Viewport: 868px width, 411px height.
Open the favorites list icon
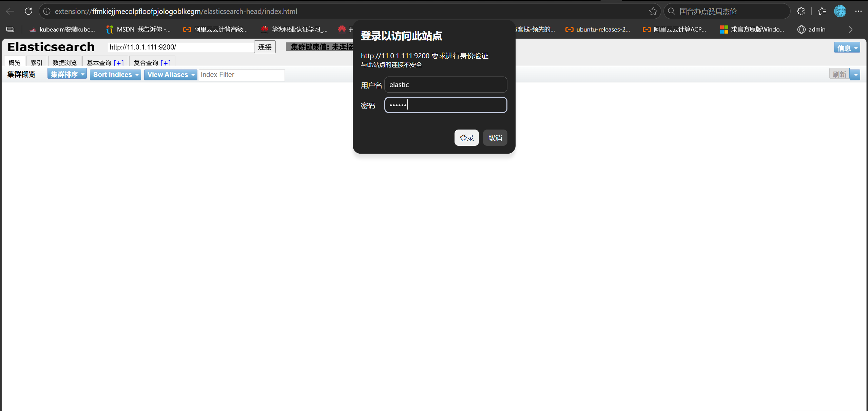[x=822, y=11]
